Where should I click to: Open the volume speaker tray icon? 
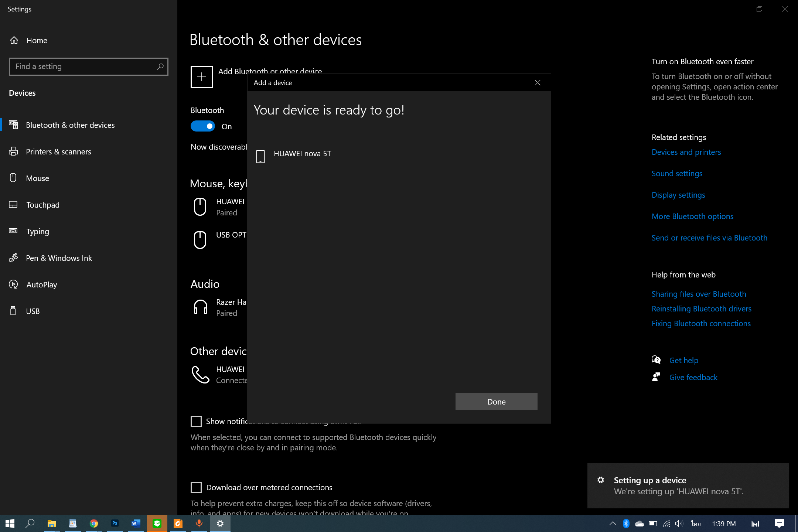tap(679, 524)
